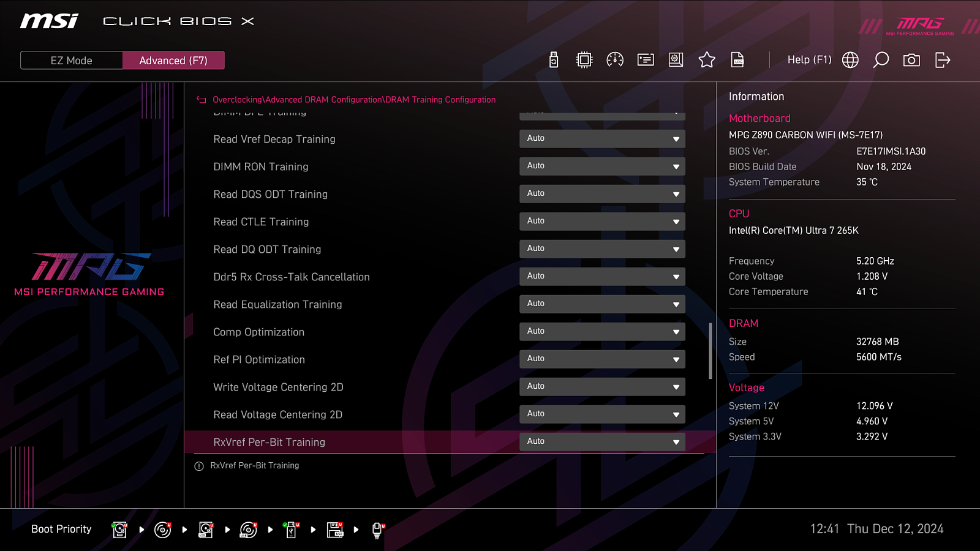Open RxVref Per-Bit Training dropdown
The height and width of the screenshot is (551, 980).
click(602, 442)
